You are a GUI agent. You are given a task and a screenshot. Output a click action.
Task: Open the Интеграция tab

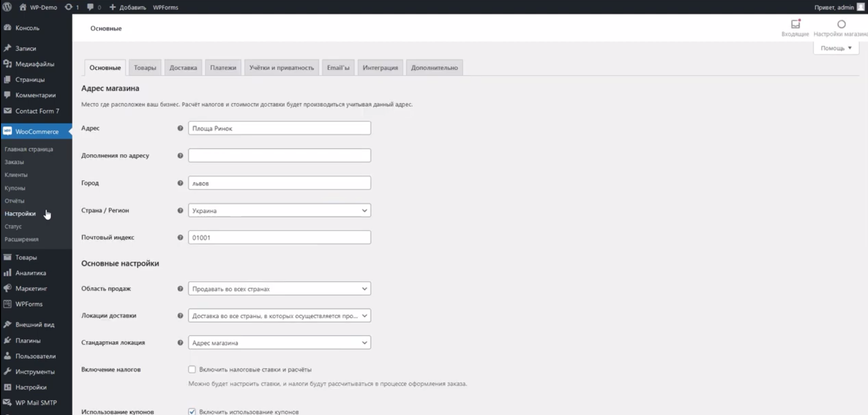coord(380,68)
